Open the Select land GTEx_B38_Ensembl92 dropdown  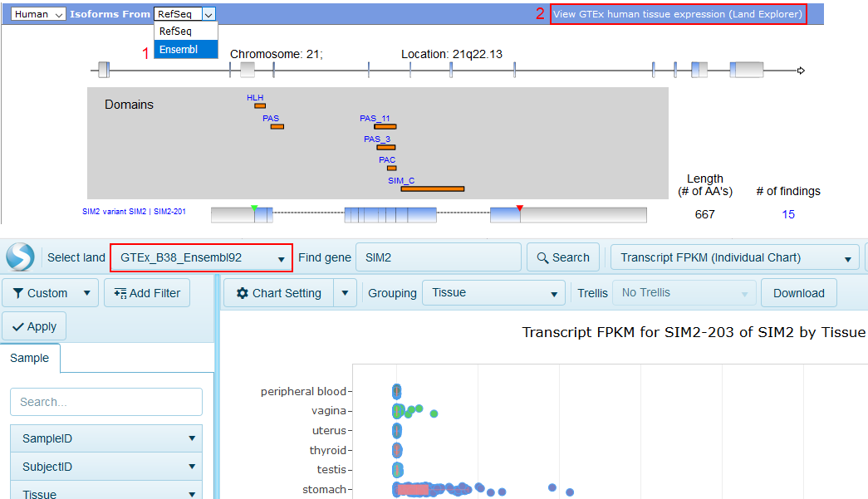[201, 257]
